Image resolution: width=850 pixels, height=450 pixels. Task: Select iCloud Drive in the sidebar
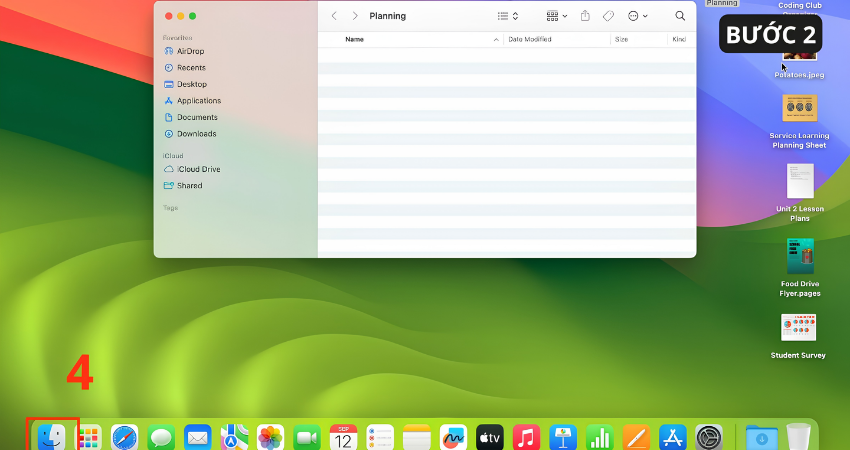coord(192,169)
